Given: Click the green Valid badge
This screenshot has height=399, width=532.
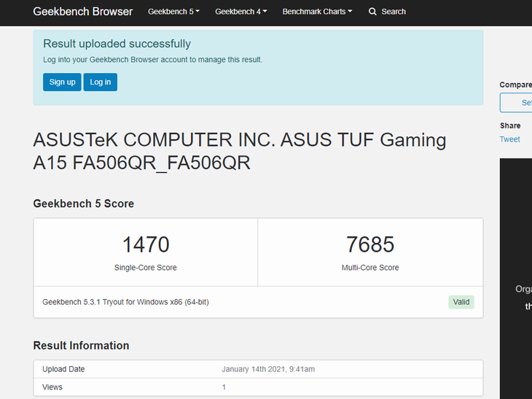Looking at the screenshot, I should click(x=461, y=302).
